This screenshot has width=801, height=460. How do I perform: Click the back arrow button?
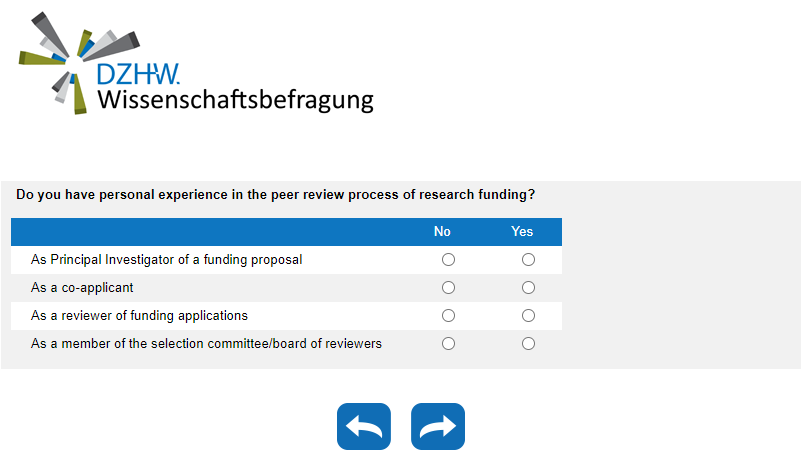pos(364,427)
